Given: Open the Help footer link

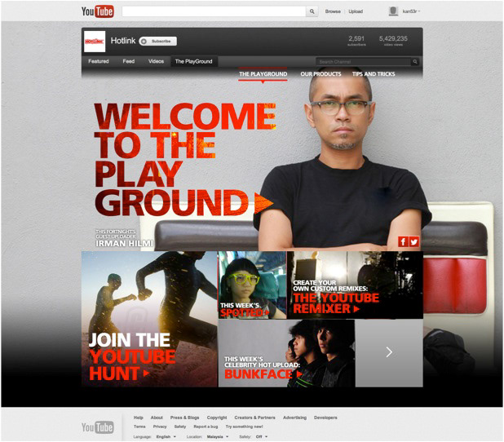Looking at the screenshot, I should tap(138, 418).
